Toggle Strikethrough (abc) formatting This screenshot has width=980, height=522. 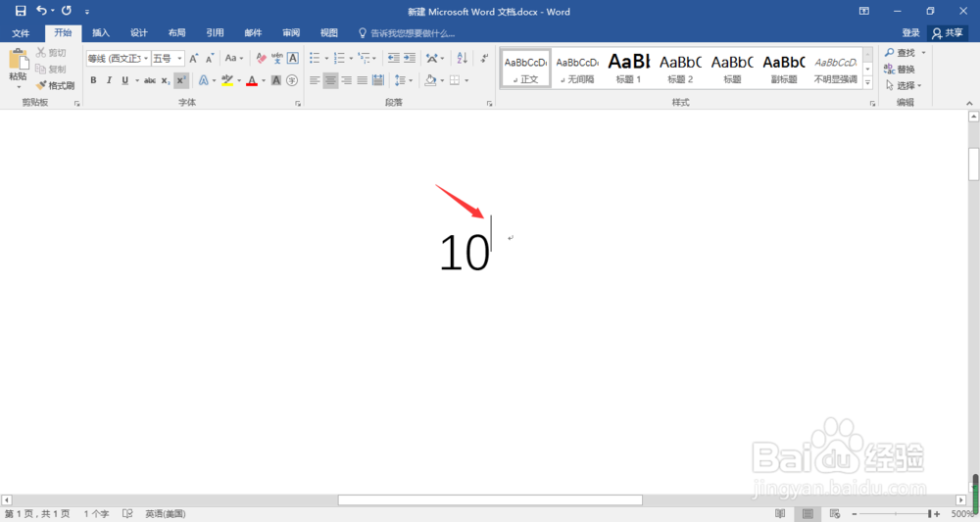pyautogui.click(x=150, y=80)
